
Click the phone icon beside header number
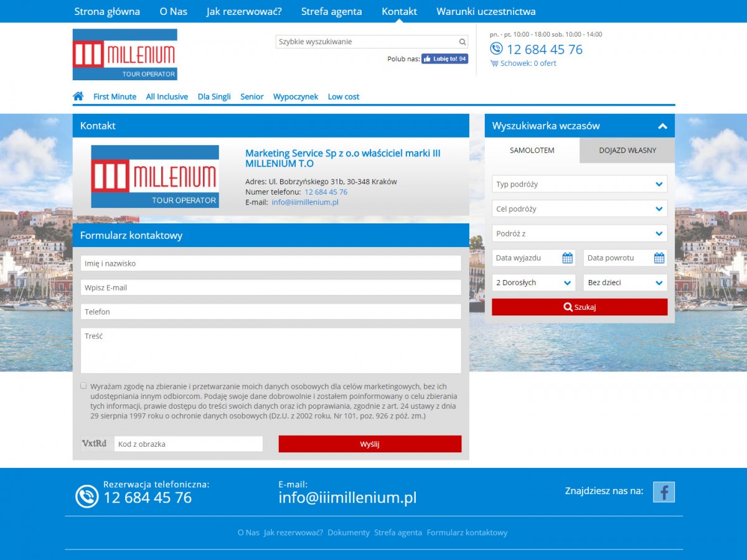click(x=496, y=49)
